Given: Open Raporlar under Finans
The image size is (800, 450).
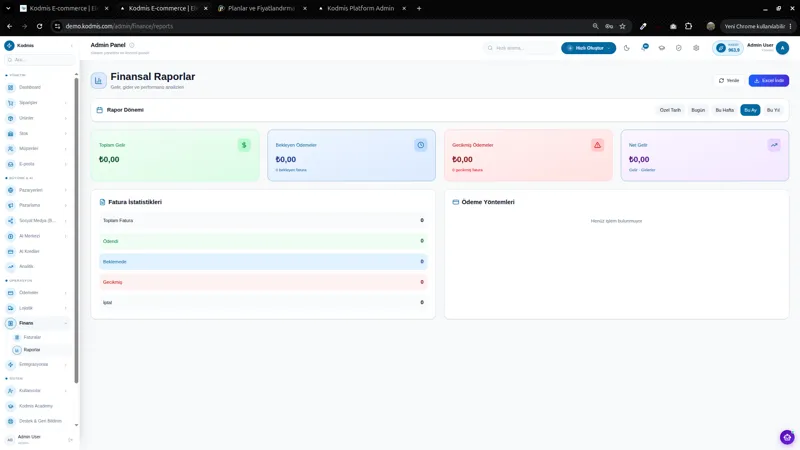Looking at the screenshot, I should (32, 350).
